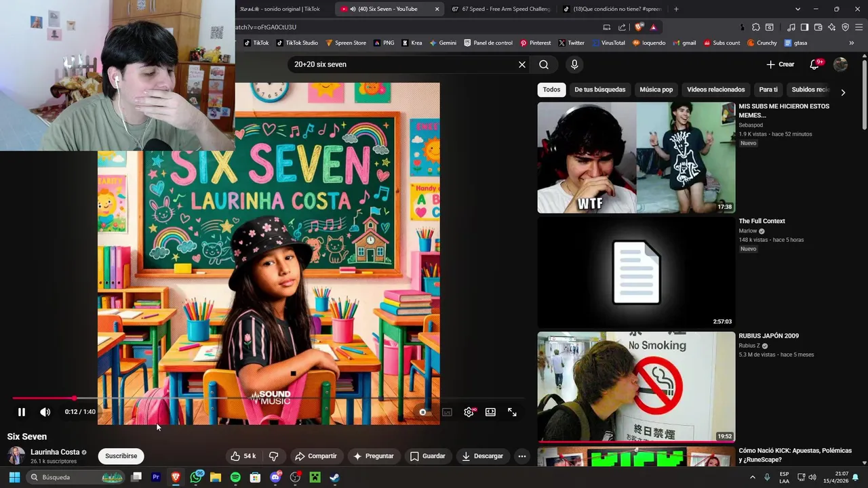This screenshot has height=488, width=868.
Task: Open the Crunchy bookmark
Action: click(762, 43)
